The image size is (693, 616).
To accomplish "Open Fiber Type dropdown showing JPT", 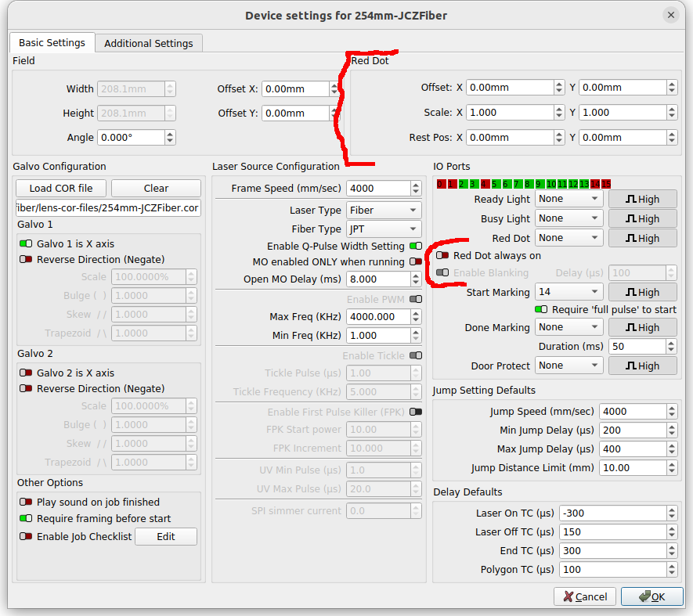I will [x=384, y=229].
